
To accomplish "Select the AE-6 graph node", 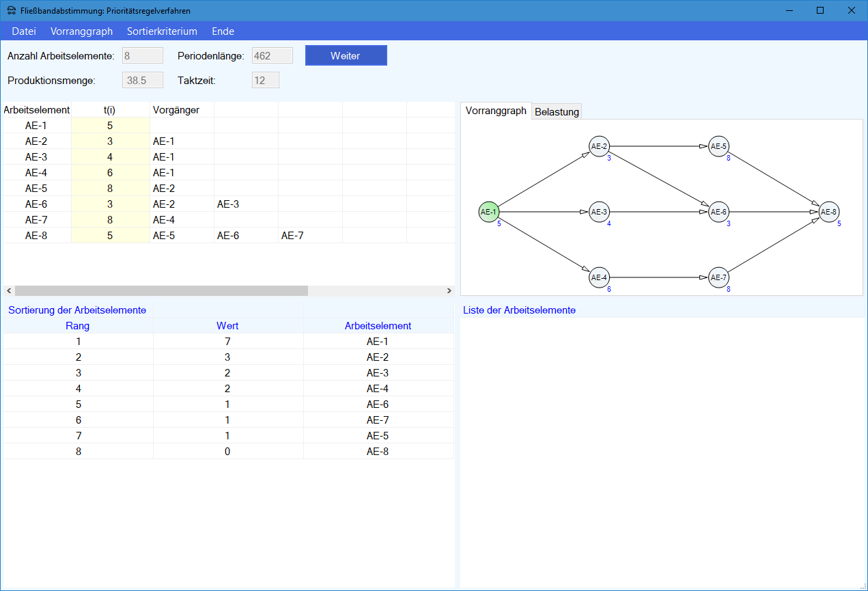I will [718, 212].
